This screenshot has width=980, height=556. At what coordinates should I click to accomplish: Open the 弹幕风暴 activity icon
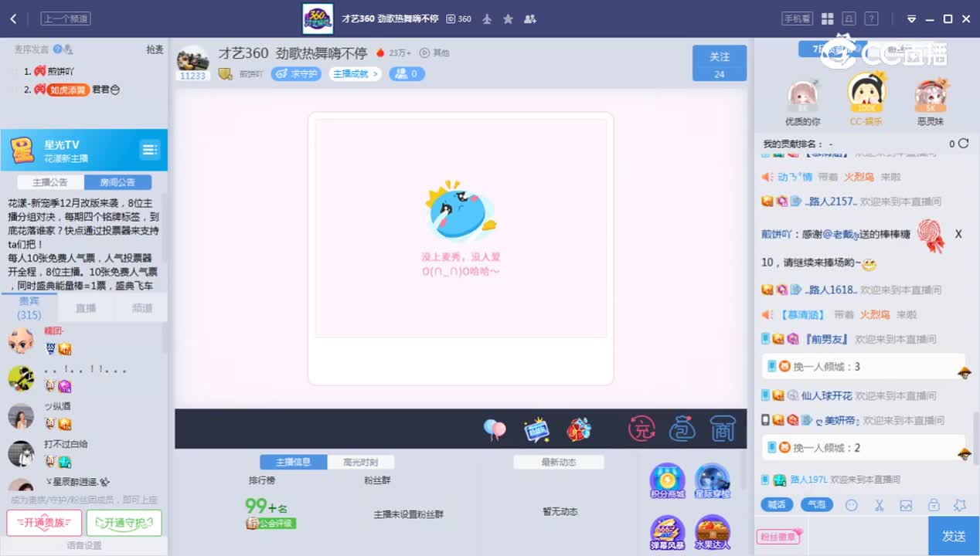(667, 533)
